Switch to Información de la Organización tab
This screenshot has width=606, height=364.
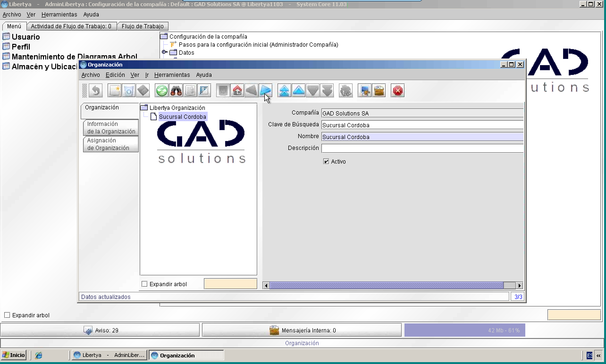coord(111,128)
